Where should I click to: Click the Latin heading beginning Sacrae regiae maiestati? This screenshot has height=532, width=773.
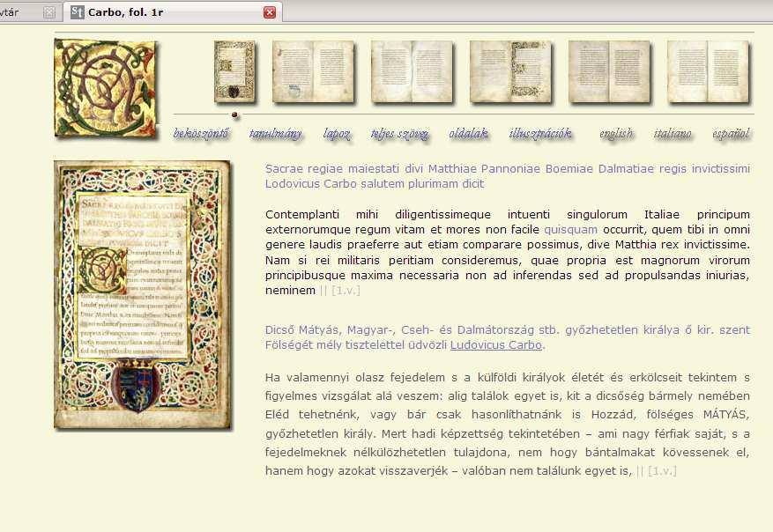click(x=508, y=176)
